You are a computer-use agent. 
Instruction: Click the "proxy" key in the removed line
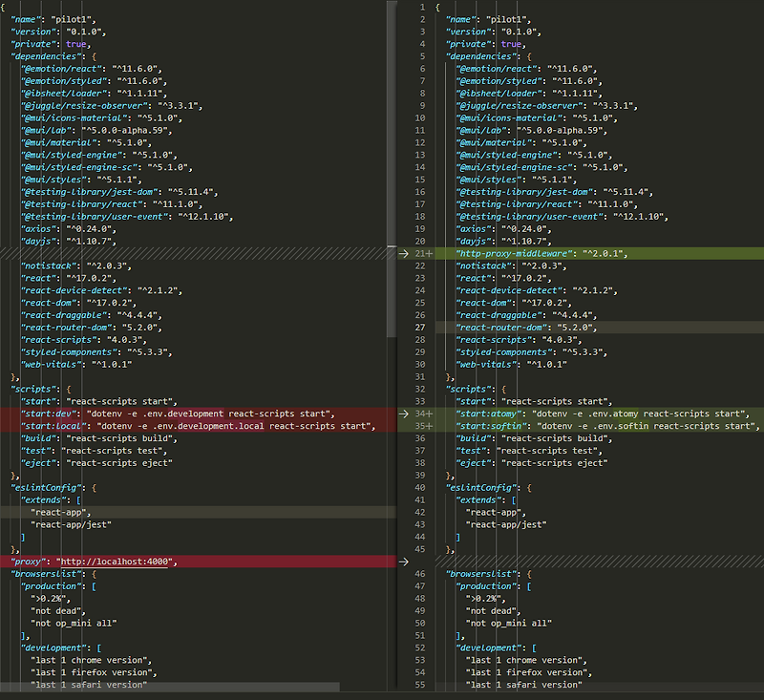[29, 562]
